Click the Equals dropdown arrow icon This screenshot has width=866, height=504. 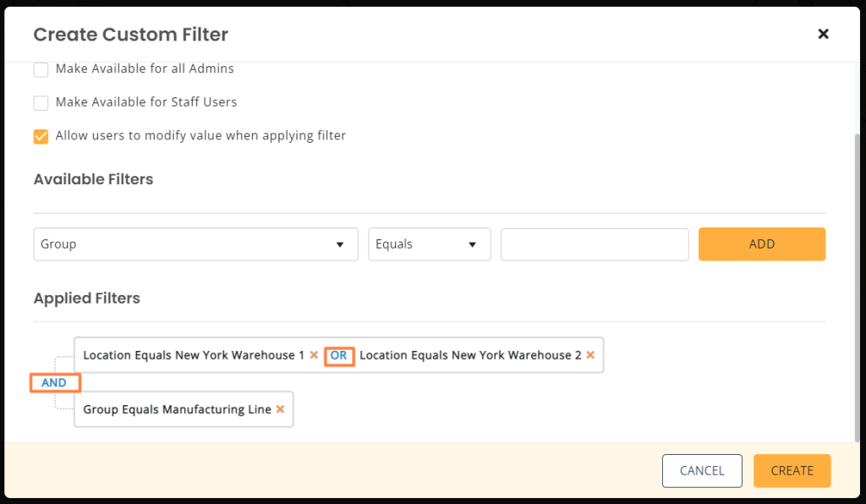tap(472, 244)
